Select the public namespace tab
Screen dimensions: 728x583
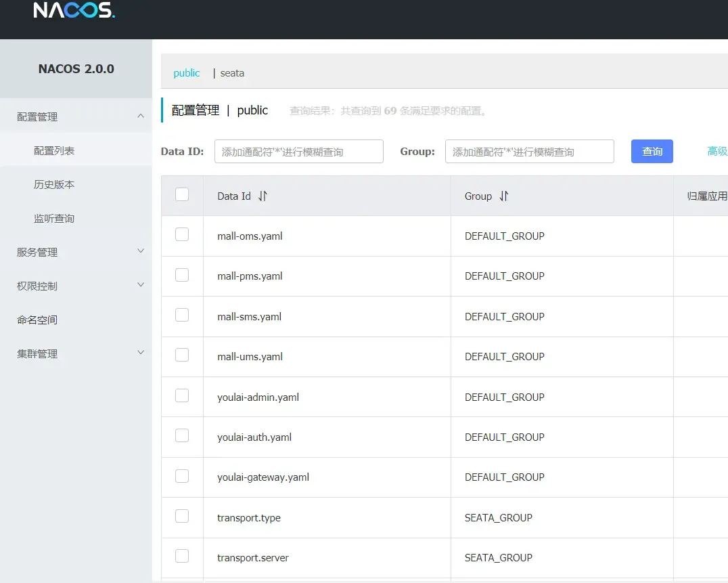coord(186,72)
